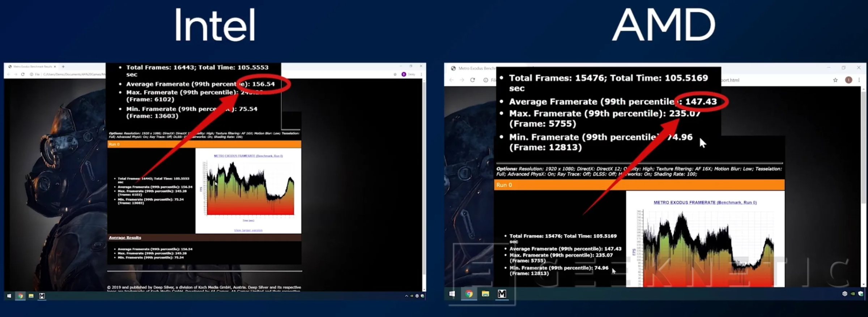868x317 pixels.
Task: Bookmark the page in Intel browser window
Action: [x=395, y=74]
